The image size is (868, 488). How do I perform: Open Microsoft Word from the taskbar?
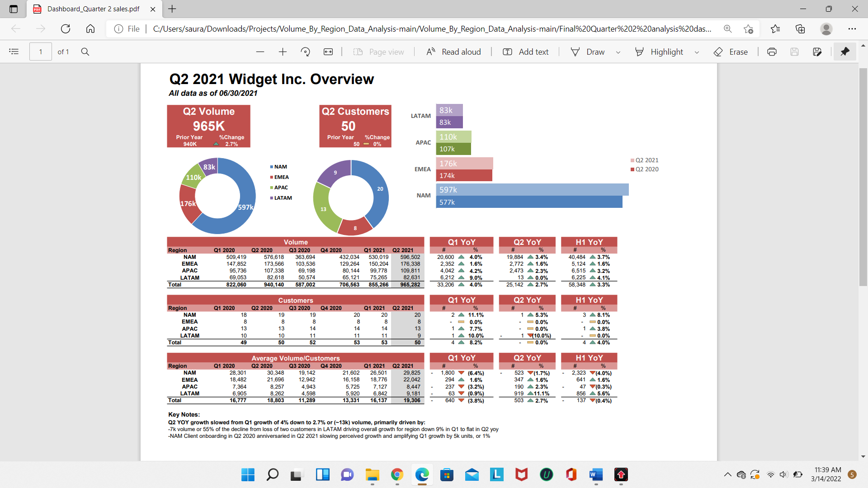(595, 475)
